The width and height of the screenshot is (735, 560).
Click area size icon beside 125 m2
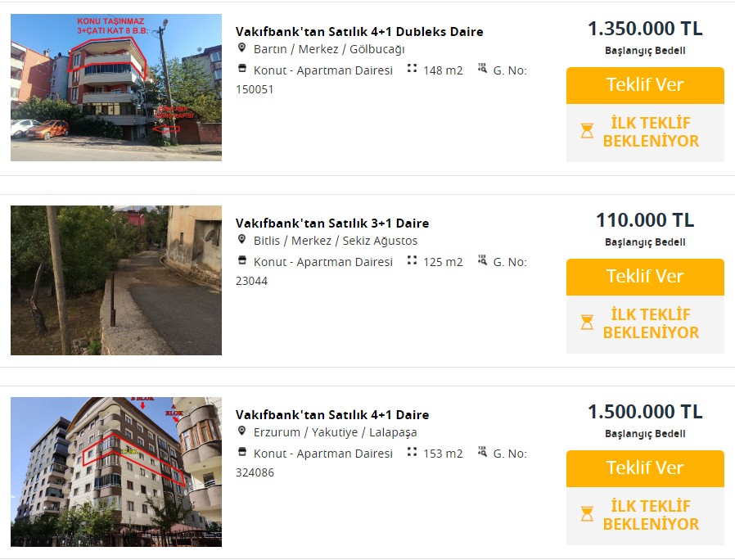412,260
